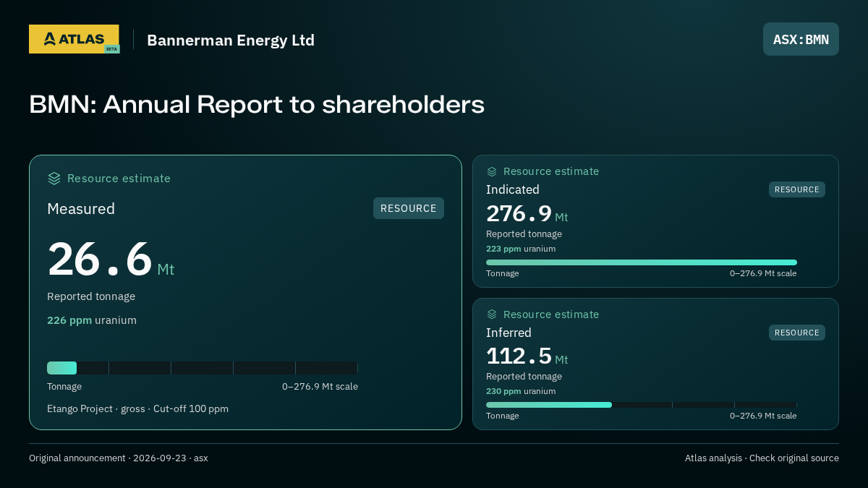Click the Measured tonnage progress bar
Viewport: 868px width, 488px height.
coord(203,368)
